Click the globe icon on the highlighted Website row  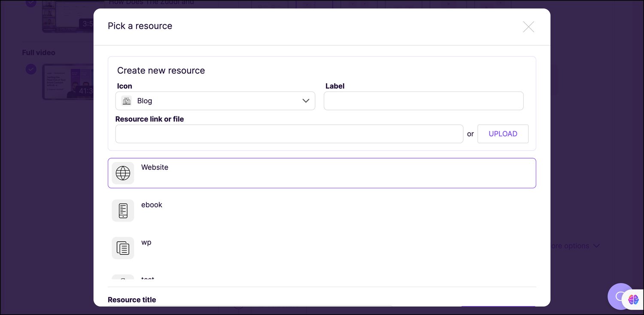click(123, 173)
